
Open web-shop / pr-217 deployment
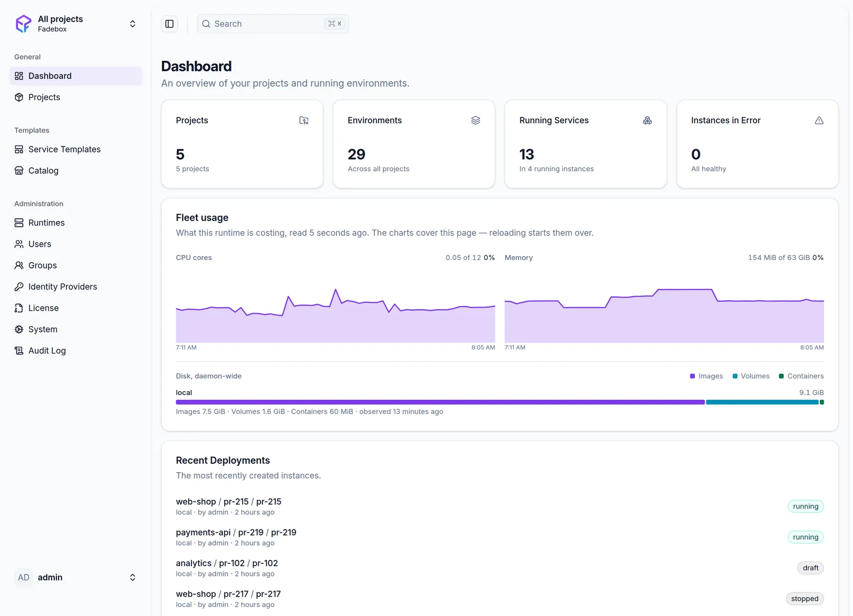228,594
